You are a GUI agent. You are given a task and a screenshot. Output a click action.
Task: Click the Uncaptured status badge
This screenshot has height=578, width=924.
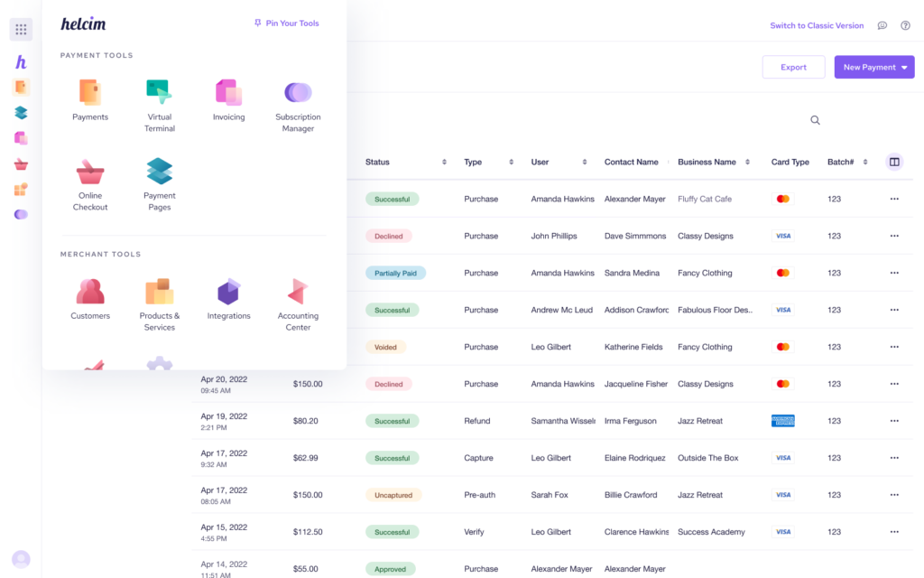393,495
